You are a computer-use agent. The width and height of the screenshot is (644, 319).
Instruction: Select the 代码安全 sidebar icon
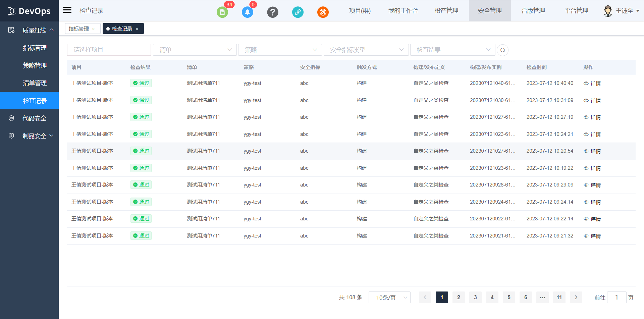pyautogui.click(x=11, y=118)
